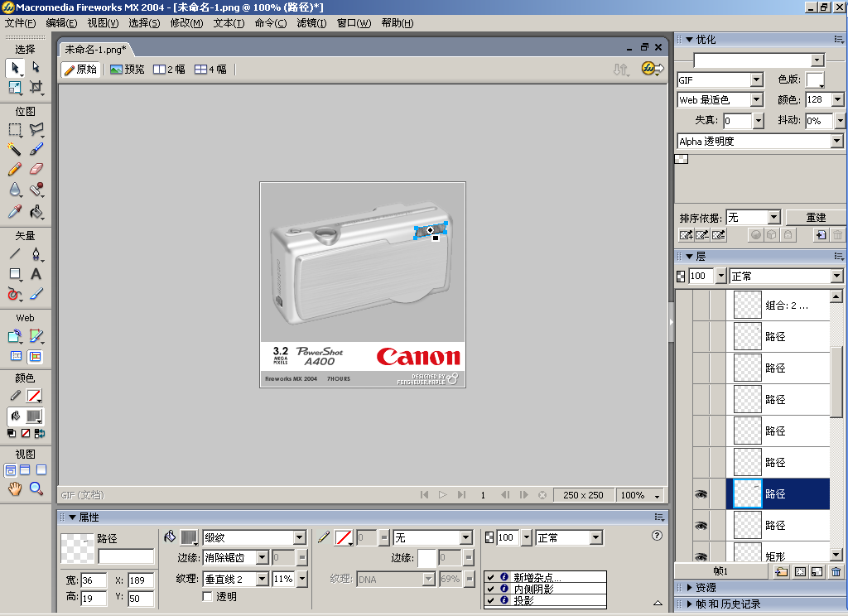Select the Freeform tool
The image size is (848, 616).
coord(15,294)
